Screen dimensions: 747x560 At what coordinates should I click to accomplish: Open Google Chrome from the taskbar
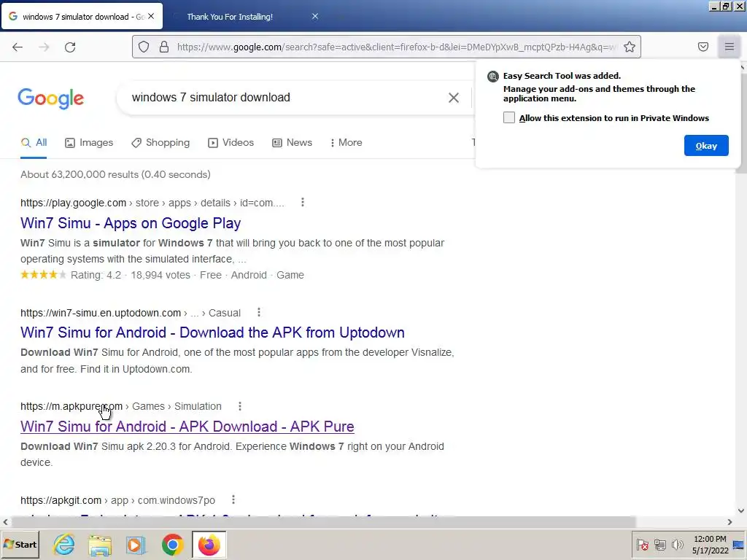pyautogui.click(x=172, y=544)
